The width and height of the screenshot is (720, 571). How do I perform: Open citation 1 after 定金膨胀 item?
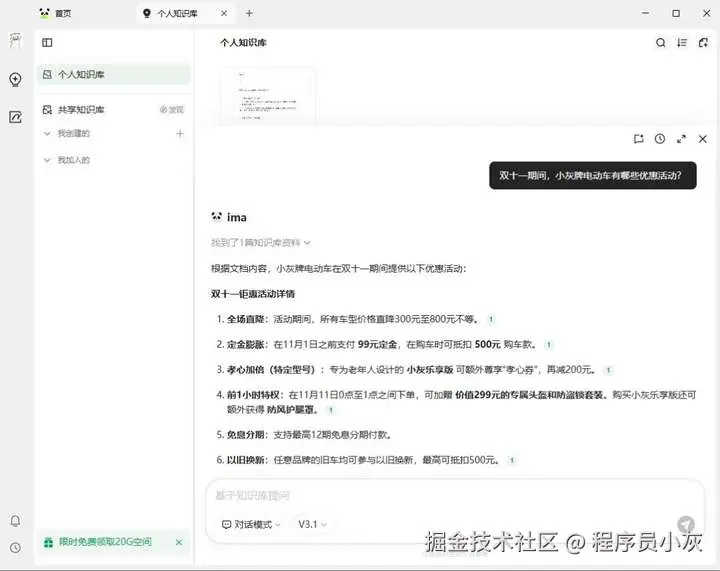[x=549, y=345]
